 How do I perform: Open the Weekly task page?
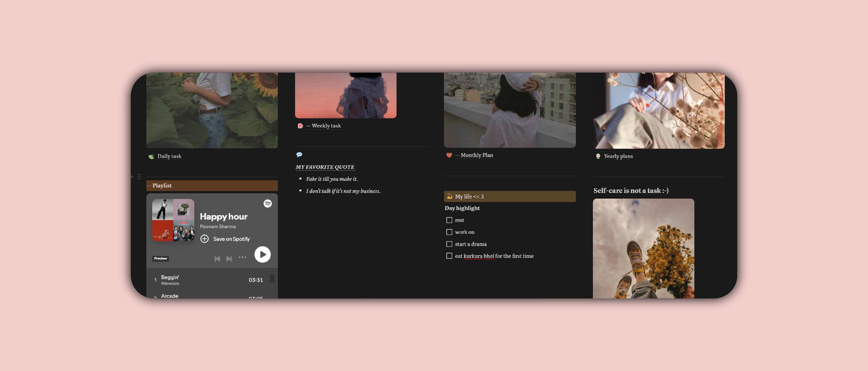pyautogui.click(x=326, y=126)
